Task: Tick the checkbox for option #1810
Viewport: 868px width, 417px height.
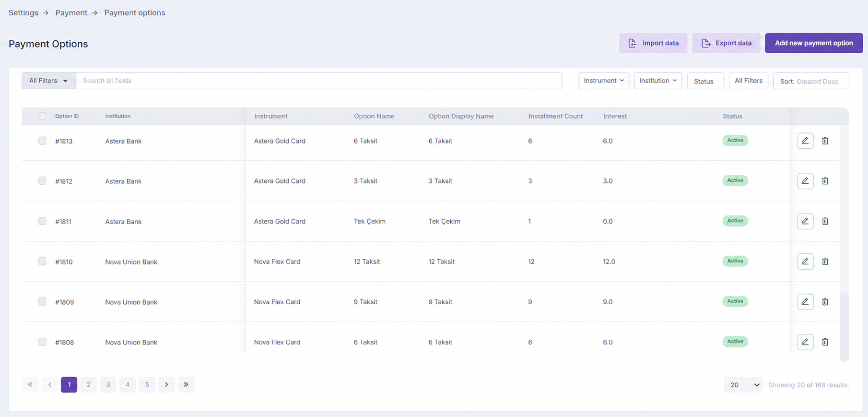Action: [42, 262]
